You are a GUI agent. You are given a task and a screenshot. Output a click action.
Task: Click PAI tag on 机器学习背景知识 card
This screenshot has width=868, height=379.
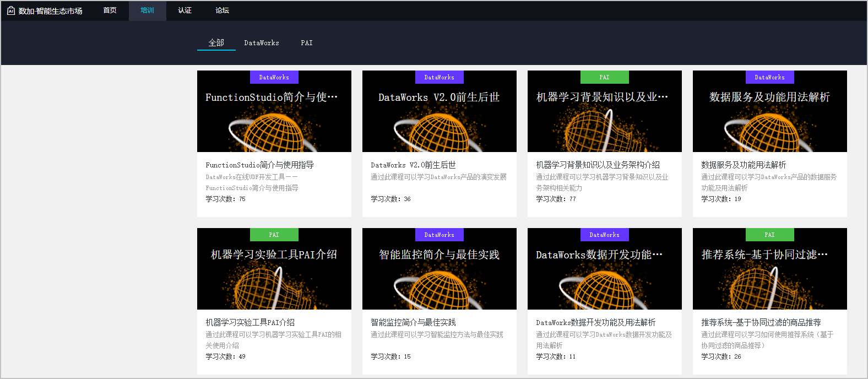[x=605, y=77]
